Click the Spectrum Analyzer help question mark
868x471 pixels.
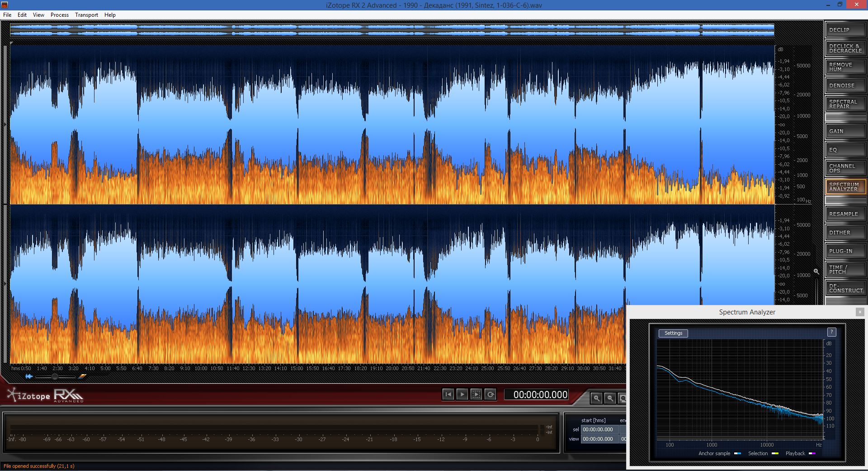[831, 332]
